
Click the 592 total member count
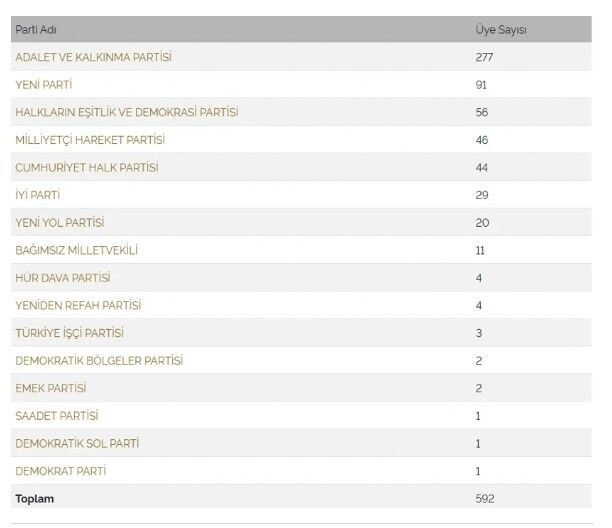click(x=485, y=498)
